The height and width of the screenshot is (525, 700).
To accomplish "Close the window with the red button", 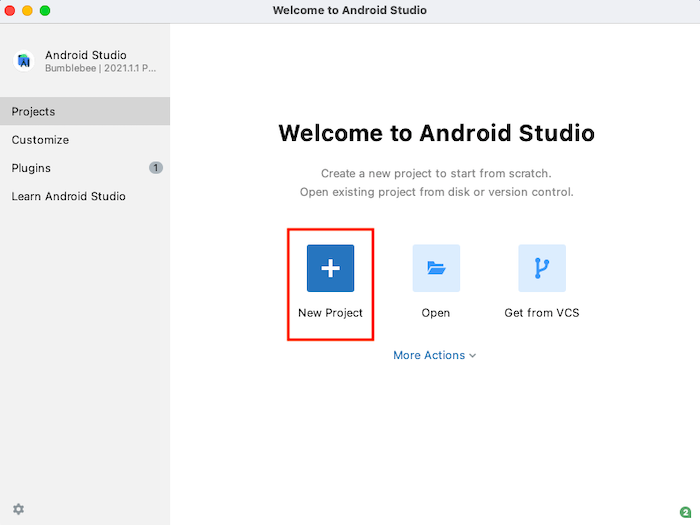I will click(10, 10).
